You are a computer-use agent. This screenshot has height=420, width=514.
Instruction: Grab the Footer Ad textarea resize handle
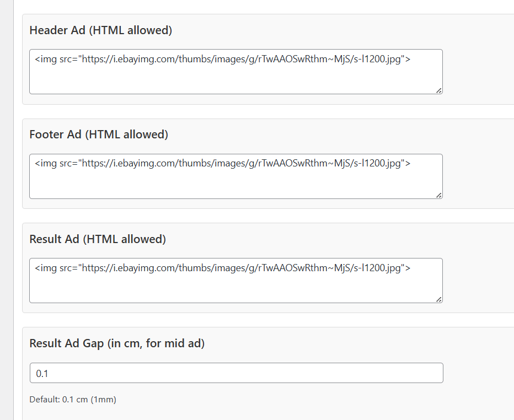click(x=438, y=195)
